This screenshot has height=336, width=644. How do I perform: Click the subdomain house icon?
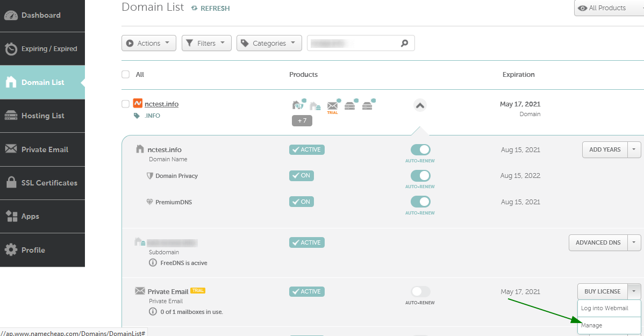[140, 242]
